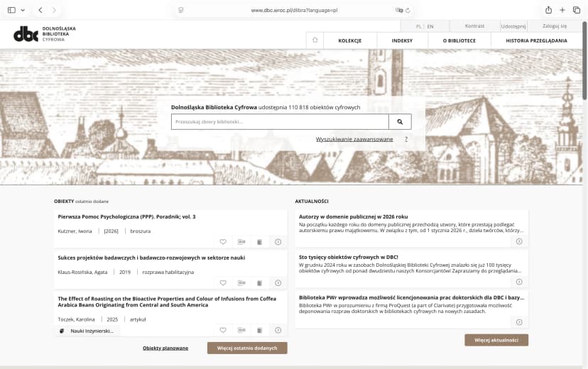Open arrow for Biblioteka PWr news item
Image resolution: width=588 pixels, height=369 pixels.
click(519, 322)
